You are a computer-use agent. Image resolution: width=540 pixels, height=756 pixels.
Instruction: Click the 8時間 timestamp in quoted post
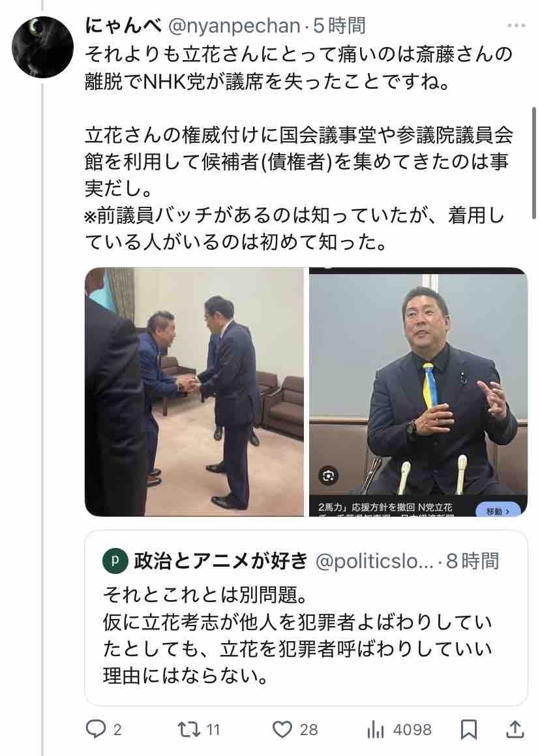click(472, 561)
